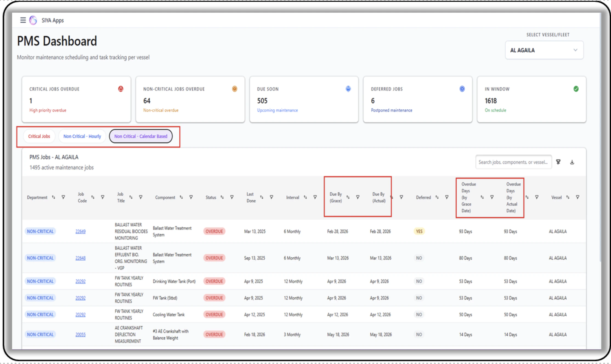Screen dimensions: 611x364
Task: Filter the Job Title column
Action: 141,197
